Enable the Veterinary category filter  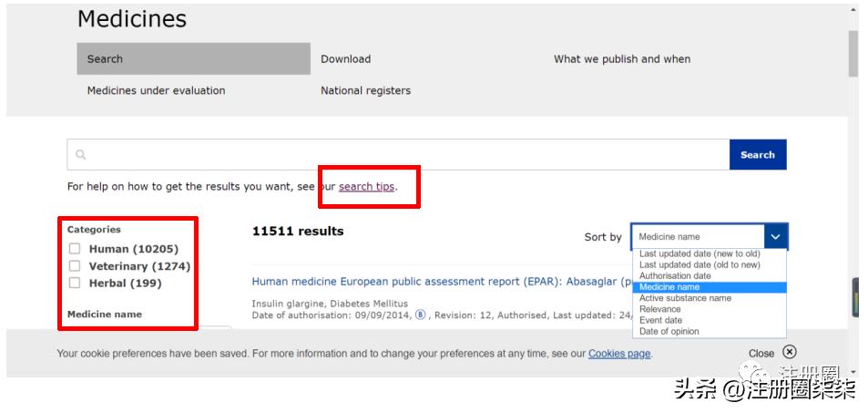75,266
